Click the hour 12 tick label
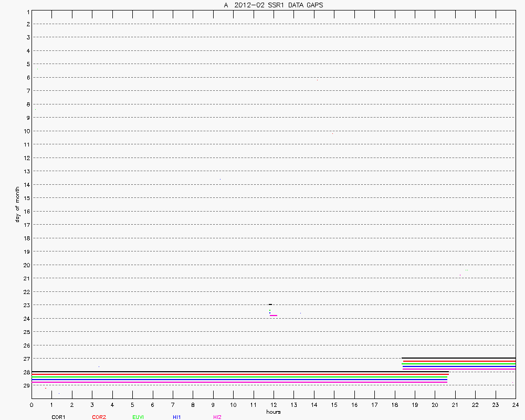525x420 pixels. [x=274, y=405]
